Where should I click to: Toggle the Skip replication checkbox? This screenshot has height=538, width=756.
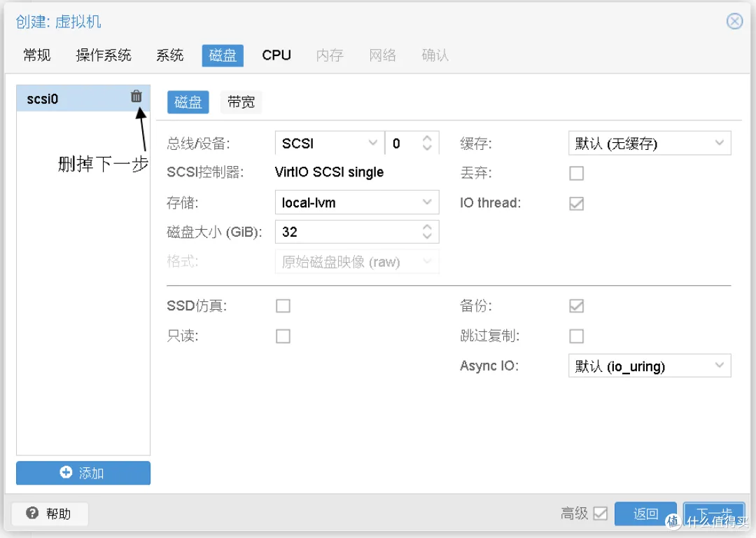click(x=576, y=336)
